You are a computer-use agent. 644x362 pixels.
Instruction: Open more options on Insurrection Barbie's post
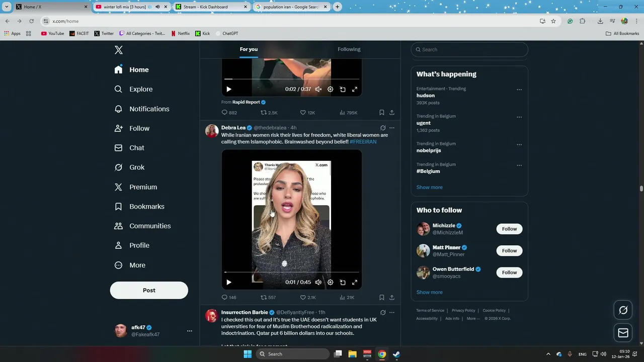click(392, 312)
